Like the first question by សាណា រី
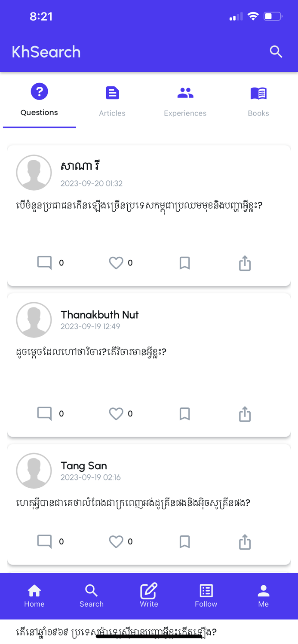298x644 pixels. coord(116,263)
